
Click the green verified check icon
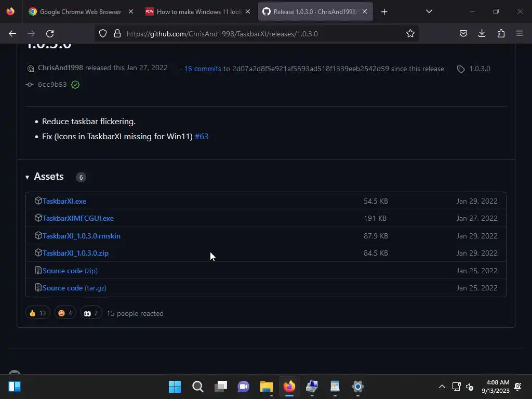(x=75, y=85)
